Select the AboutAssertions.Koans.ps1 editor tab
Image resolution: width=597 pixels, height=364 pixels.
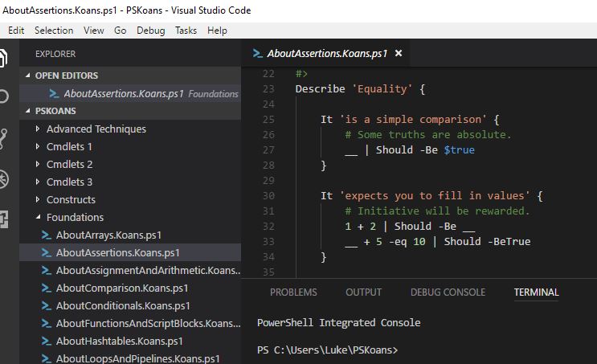[x=327, y=54]
